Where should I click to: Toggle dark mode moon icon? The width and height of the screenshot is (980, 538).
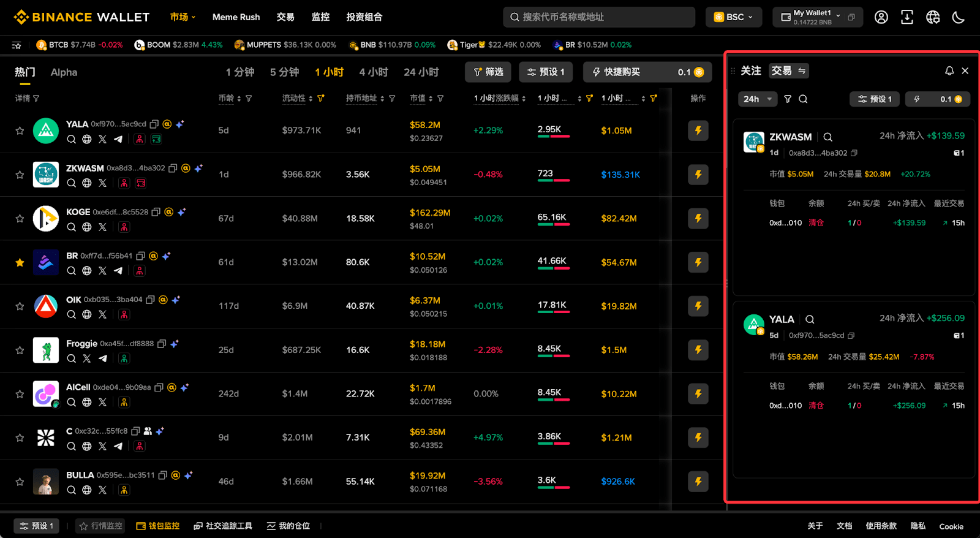(x=959, y=17)
